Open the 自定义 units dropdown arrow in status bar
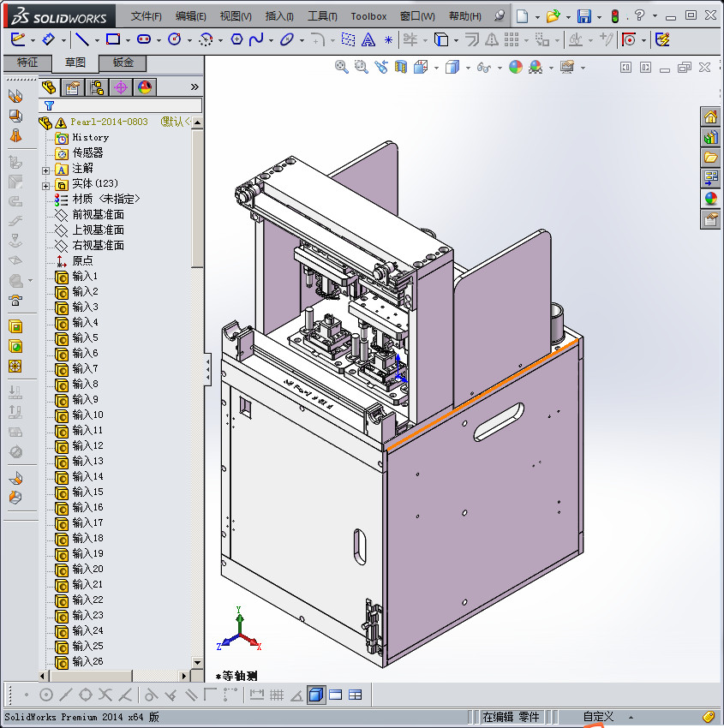The width and height of the screenshot is (724, 728). [631, 718]
